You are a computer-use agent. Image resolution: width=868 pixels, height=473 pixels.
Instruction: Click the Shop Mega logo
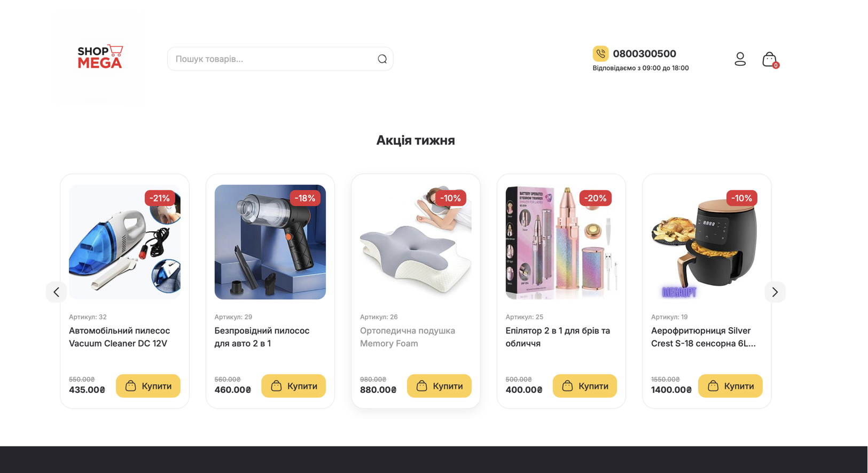coord(100,57)
